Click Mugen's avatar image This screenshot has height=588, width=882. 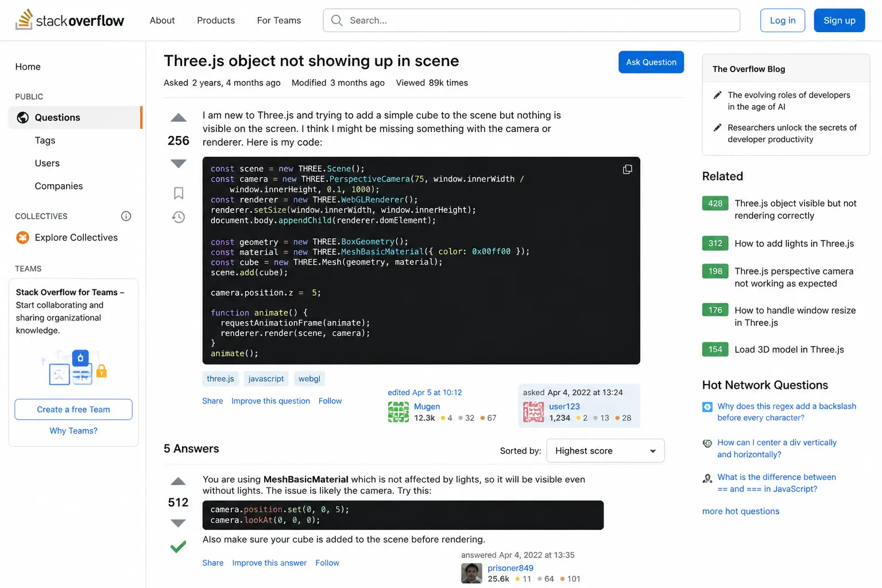point(399,412)
